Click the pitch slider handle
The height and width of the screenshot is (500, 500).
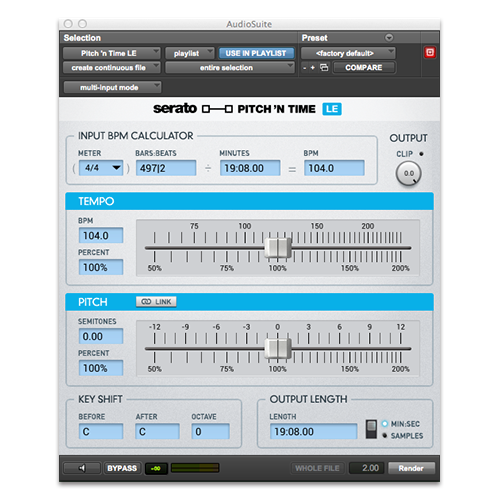278,349
